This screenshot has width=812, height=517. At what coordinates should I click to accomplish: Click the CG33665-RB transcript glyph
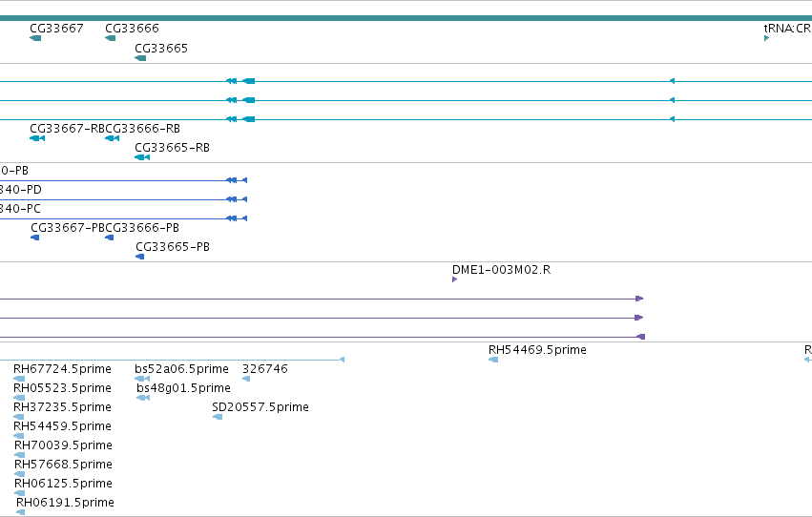pyautogui.click(x=142, y=157)
